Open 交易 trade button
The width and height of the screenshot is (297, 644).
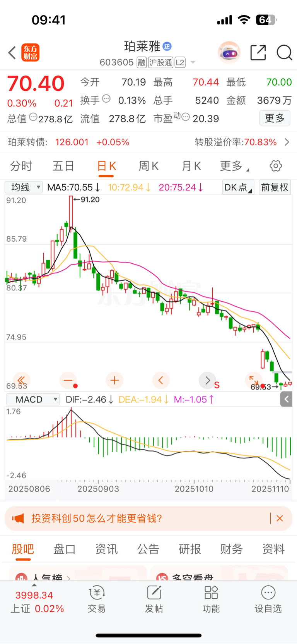tap(97, 599)
